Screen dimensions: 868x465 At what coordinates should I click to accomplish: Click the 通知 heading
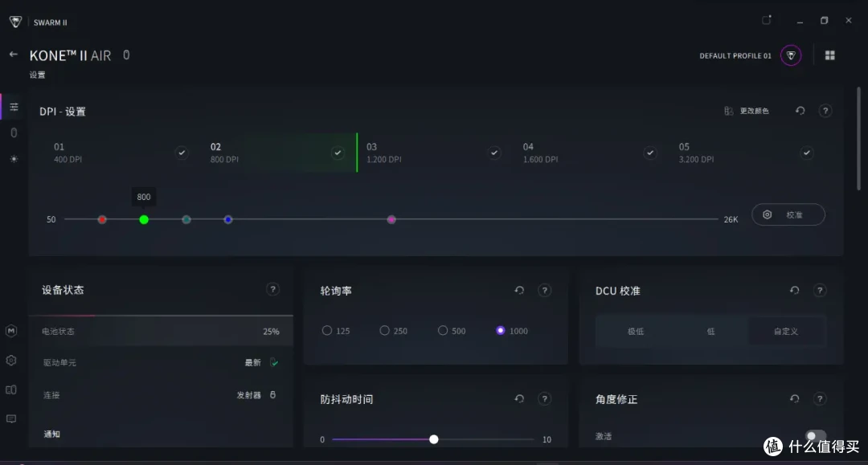click(52, 434)
